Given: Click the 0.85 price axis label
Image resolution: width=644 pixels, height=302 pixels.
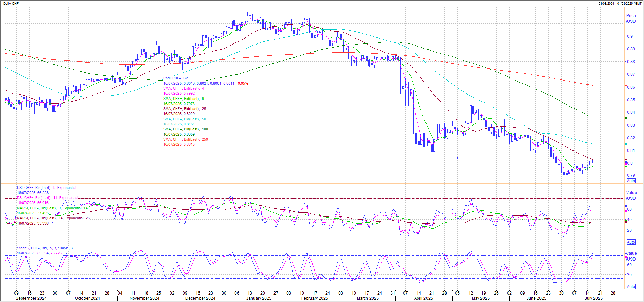Looking at the screenshot, I should coord(631,100).
